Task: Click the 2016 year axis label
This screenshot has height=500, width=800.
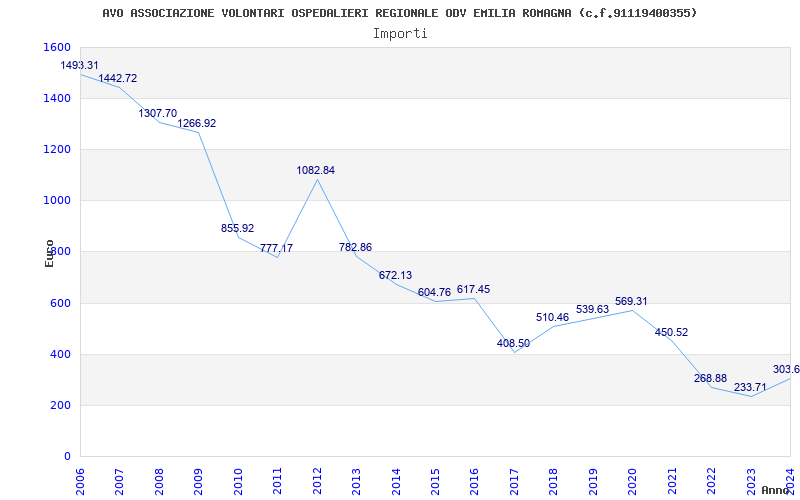Action: tap(474, 480)
